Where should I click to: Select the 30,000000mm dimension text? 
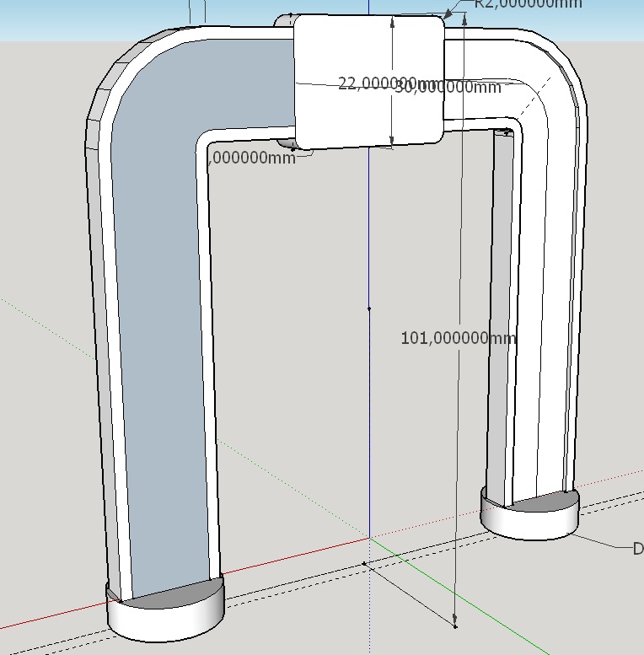[x=448, y=88]
